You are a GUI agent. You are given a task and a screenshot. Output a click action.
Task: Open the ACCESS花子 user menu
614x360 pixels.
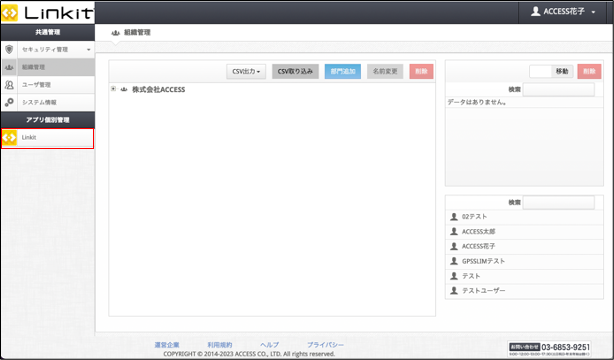tap(563, 12)
